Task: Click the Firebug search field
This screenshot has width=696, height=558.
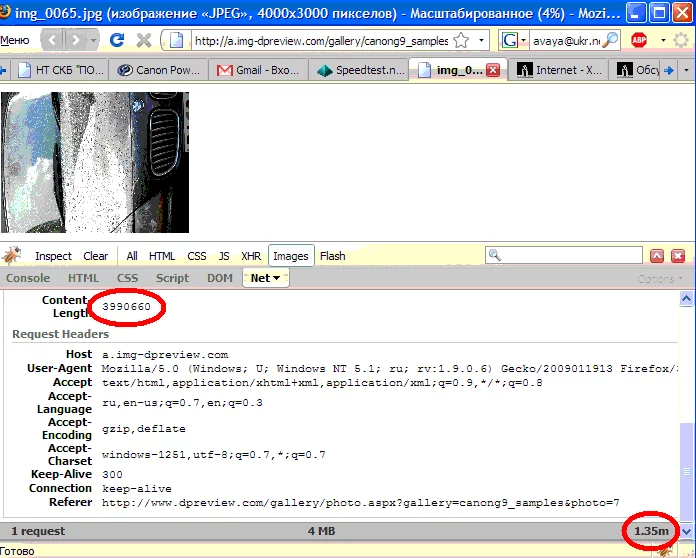Action: click(x=564, y=255)
